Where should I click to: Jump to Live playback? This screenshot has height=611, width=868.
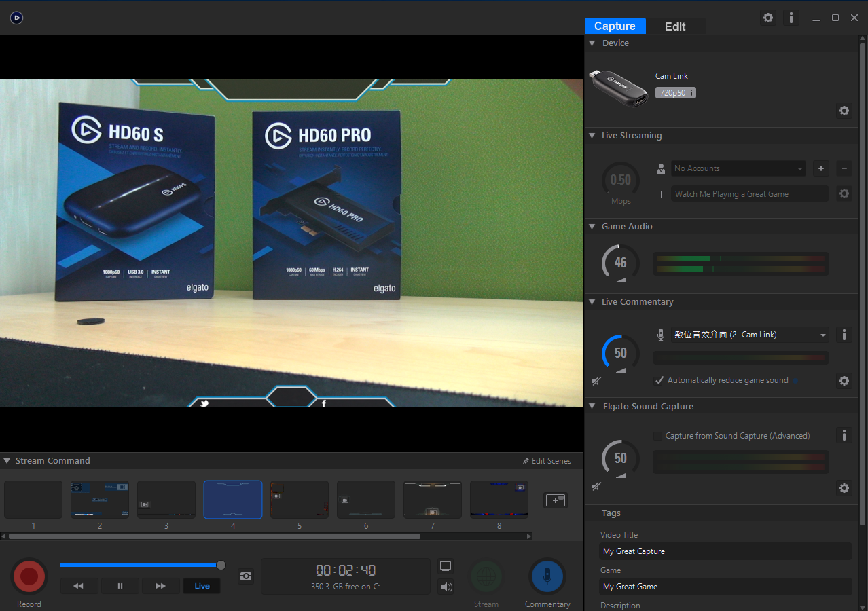[x=202, y=586]
